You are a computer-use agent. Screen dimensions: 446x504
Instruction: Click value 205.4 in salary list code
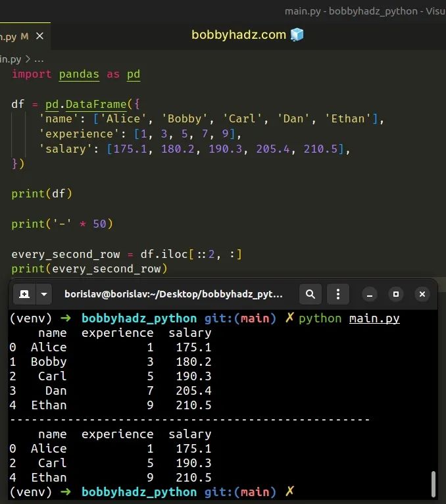click(x=272, y=149)
